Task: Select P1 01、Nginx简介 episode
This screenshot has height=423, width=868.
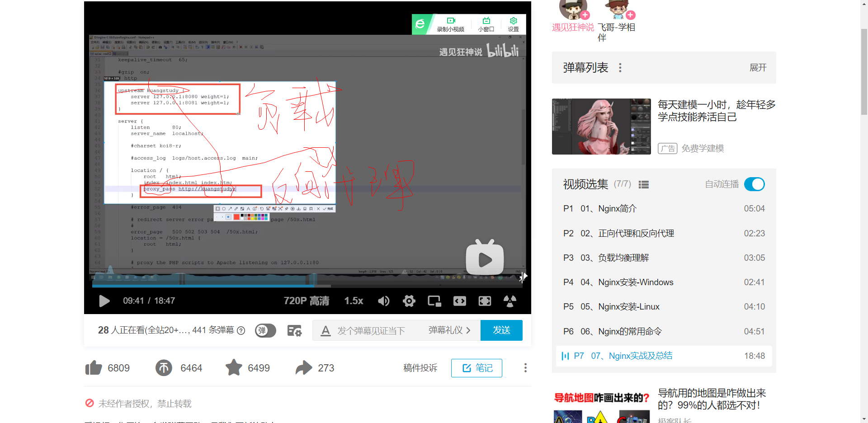Action: tap(664, 209)
